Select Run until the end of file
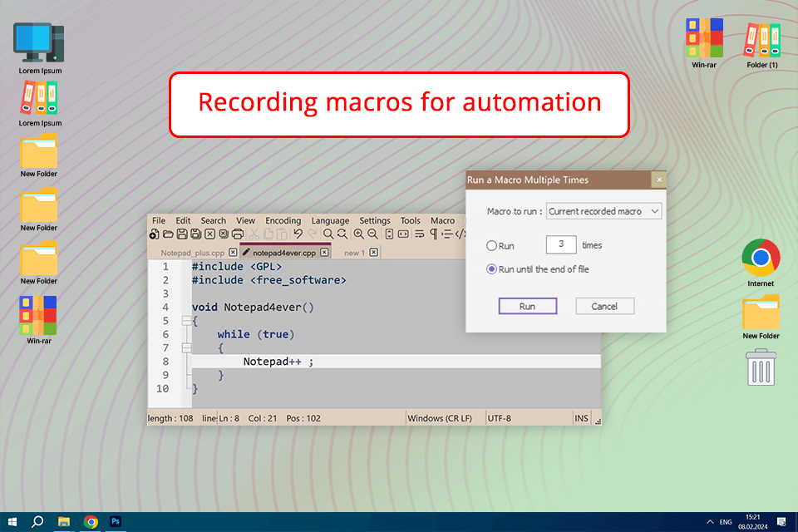The width and height of the screenshot is (798, 532). [491, 269]
